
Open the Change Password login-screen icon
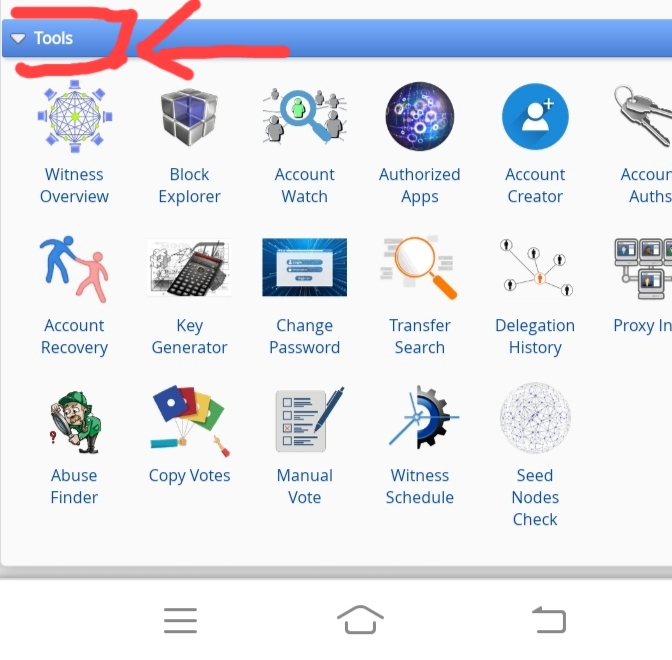tap(304, 267)
